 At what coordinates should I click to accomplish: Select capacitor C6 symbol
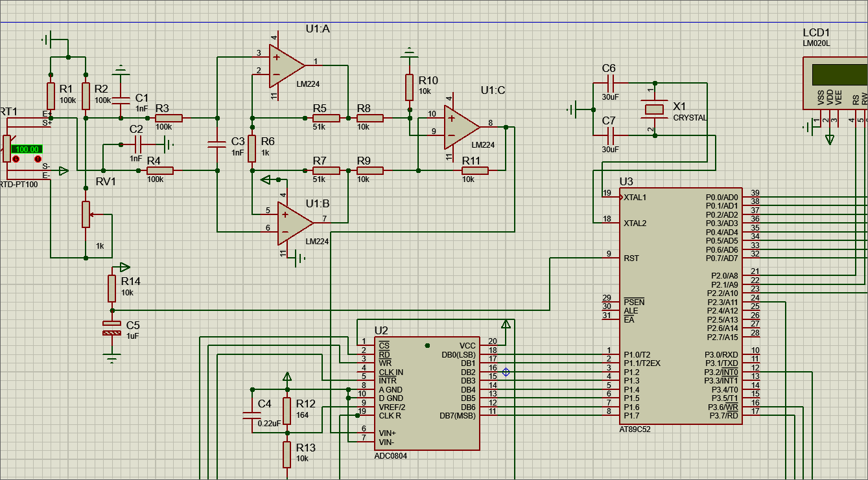pos(609,83)
